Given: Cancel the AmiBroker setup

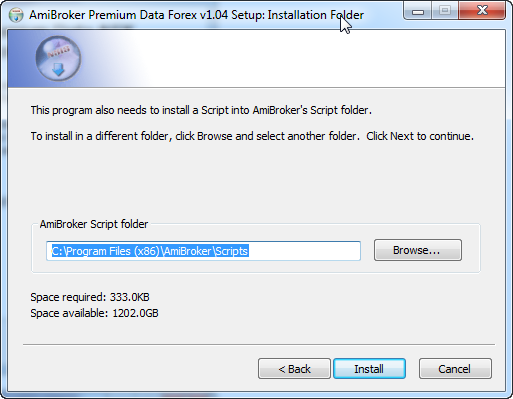Looking at the screenshot, I should [455, 369].
